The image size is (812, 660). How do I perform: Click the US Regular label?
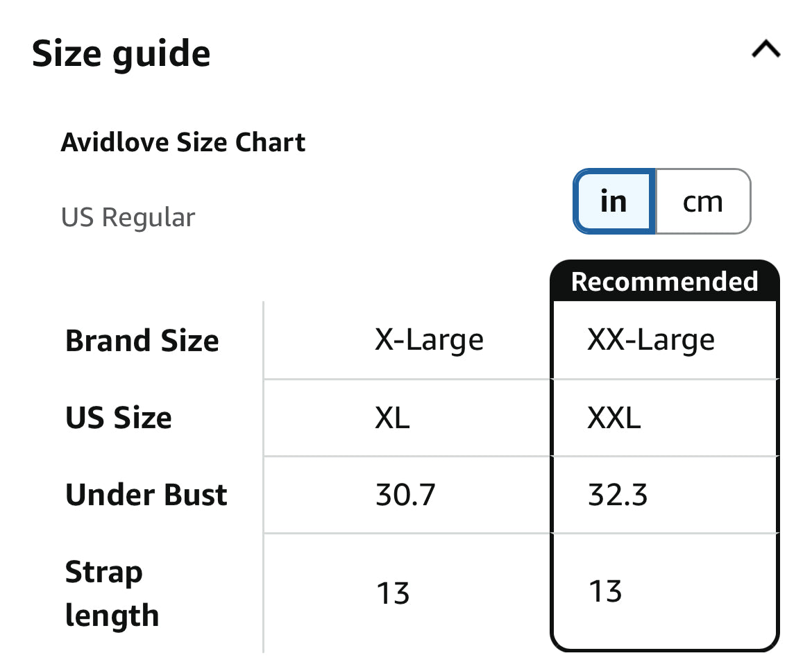click(128, 217)
